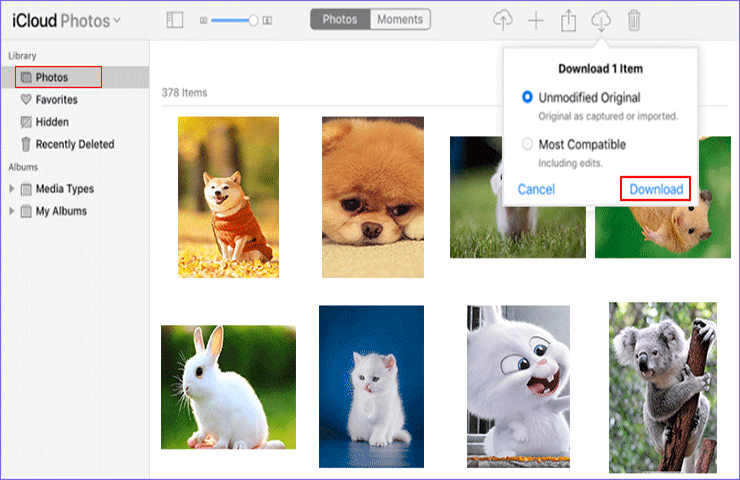This screenshot has width=740, height=480.
Task: Click the cloud download icon
Action: point(601,21)
